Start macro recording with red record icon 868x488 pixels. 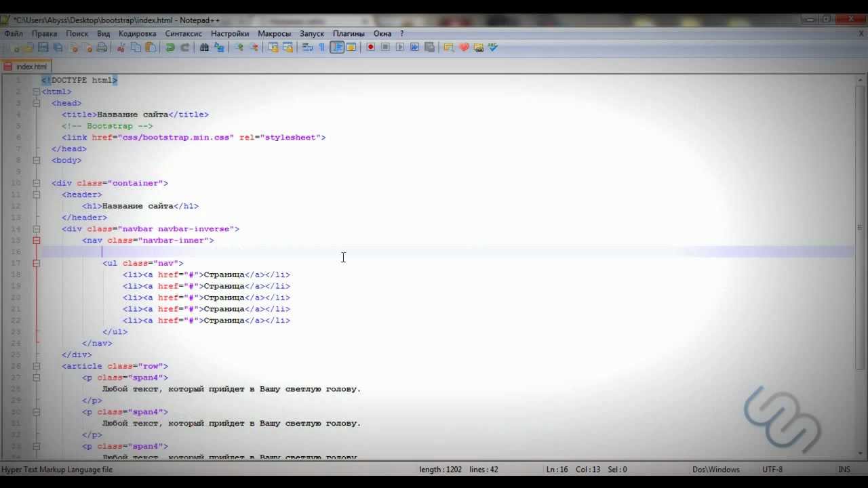point(370,47)
